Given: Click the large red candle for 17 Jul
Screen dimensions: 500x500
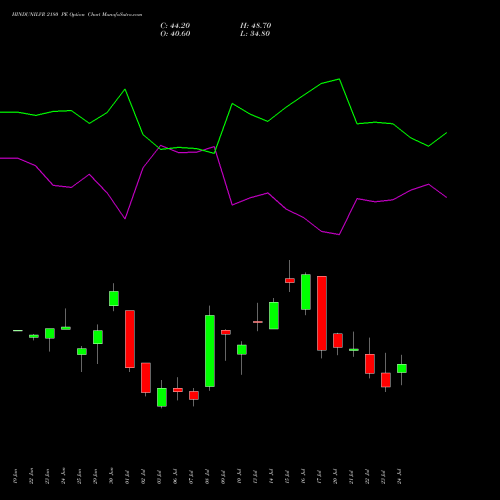Looking at the screenshot, I should (322, 313).
